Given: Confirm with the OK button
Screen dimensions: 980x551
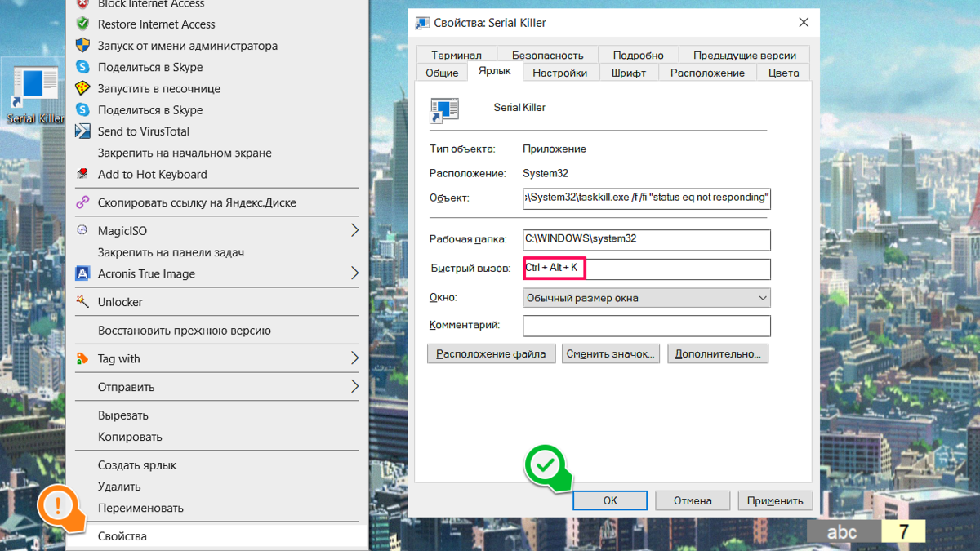Looking at the screenshot, I should tap(610, 500).
